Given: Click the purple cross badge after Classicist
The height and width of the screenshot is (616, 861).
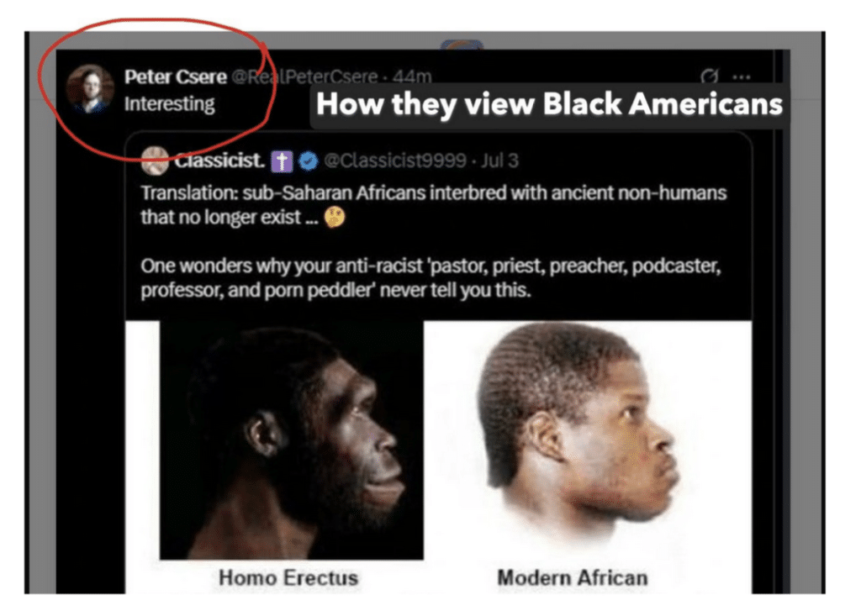Looking at the screenshot, I should (x=282, y=161).
